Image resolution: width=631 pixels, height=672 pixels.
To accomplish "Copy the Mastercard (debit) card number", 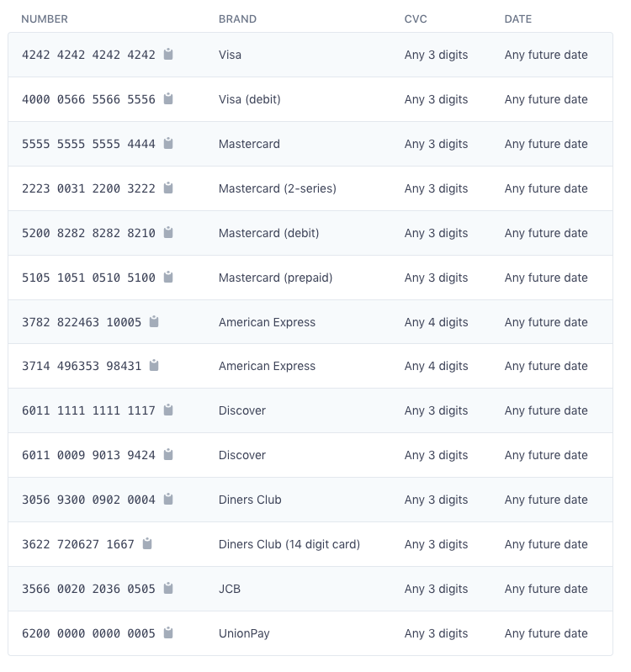I will pyautogui.click(x=168, y=232).
